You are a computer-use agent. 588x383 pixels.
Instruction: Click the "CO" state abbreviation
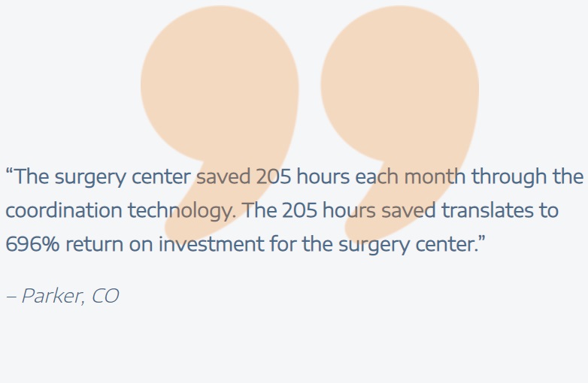(x=105, y=296)
